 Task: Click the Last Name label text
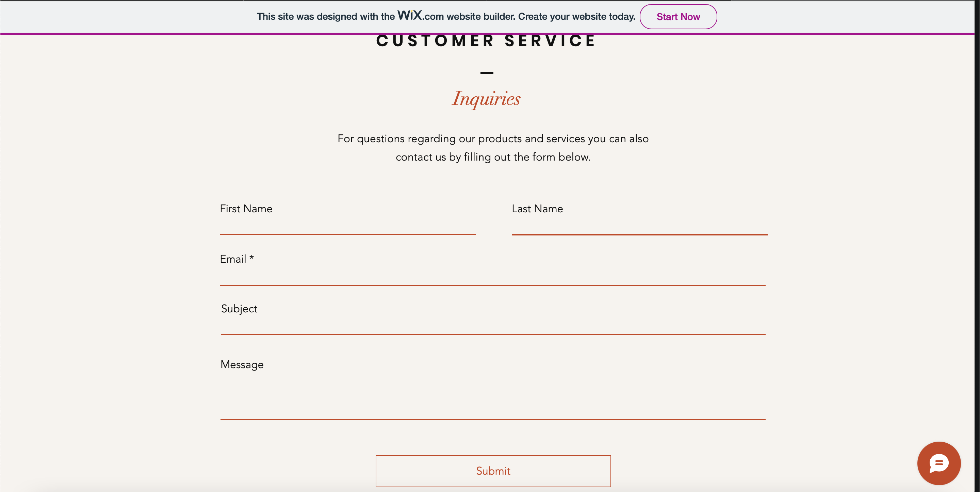537,209
